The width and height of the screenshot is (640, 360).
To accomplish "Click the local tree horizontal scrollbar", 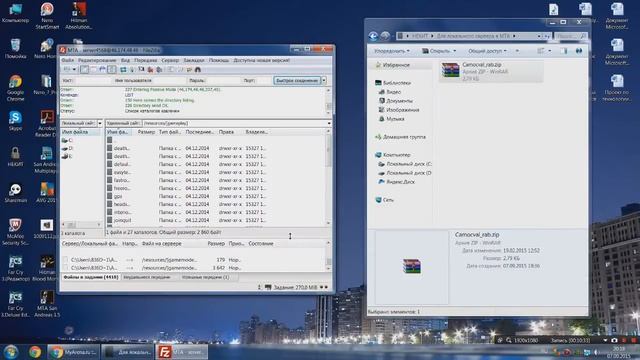I will tap(82, 225).
